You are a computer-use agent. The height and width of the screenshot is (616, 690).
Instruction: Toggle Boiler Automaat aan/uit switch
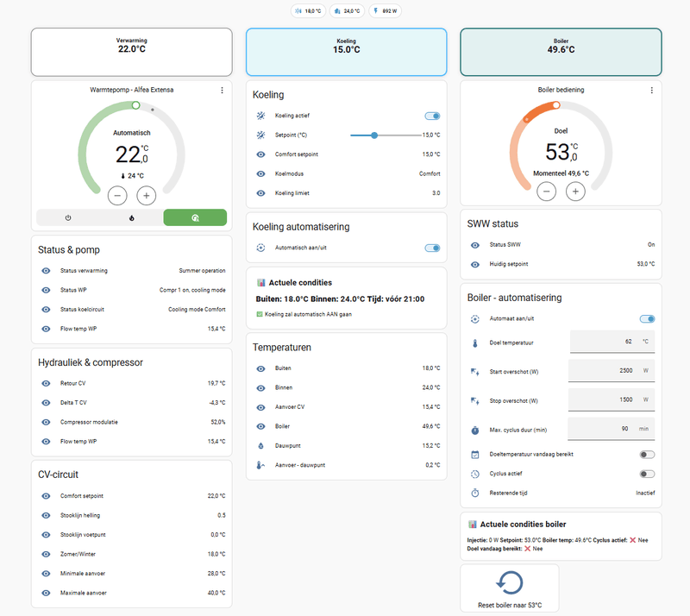point(647,319)
